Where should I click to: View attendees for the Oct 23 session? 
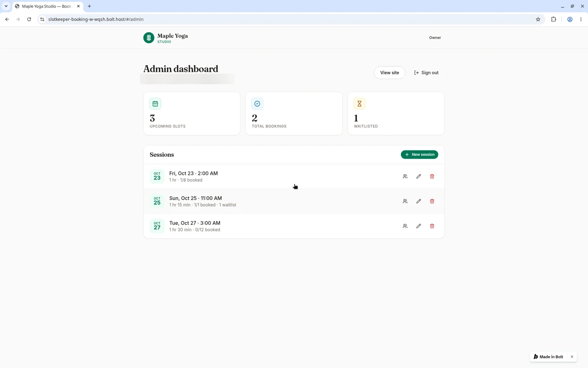pyautogui.click(x=405, y=177)
